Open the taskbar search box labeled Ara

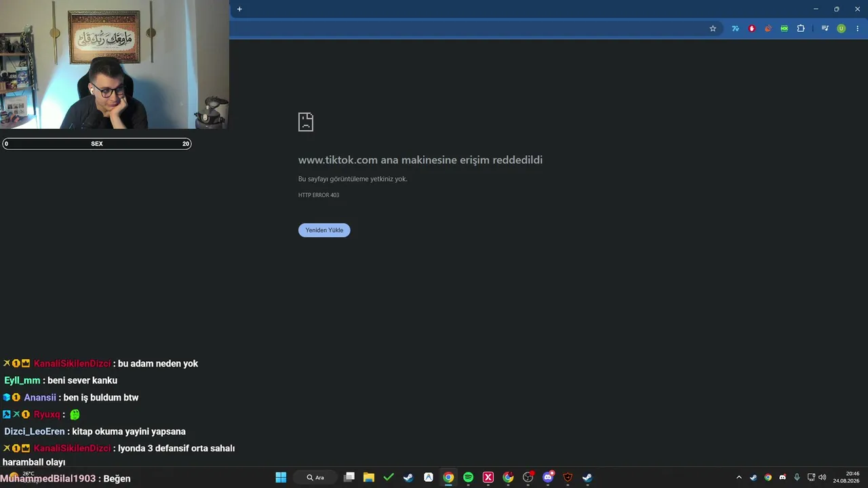pos(316,477)
